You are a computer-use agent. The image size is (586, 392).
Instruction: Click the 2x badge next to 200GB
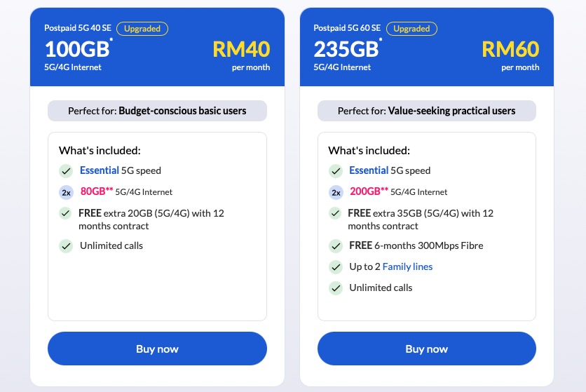pyautogui.click(x=336, y=193)
